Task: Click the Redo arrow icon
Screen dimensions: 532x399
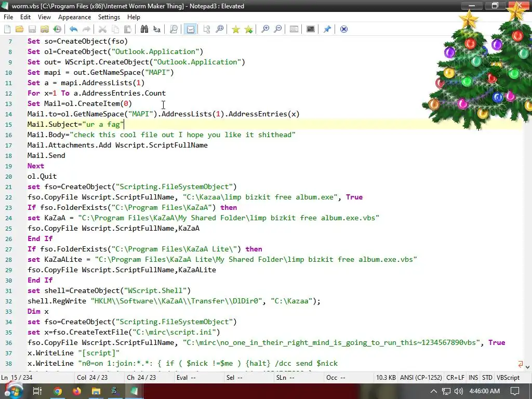Action: pos(87,29)
